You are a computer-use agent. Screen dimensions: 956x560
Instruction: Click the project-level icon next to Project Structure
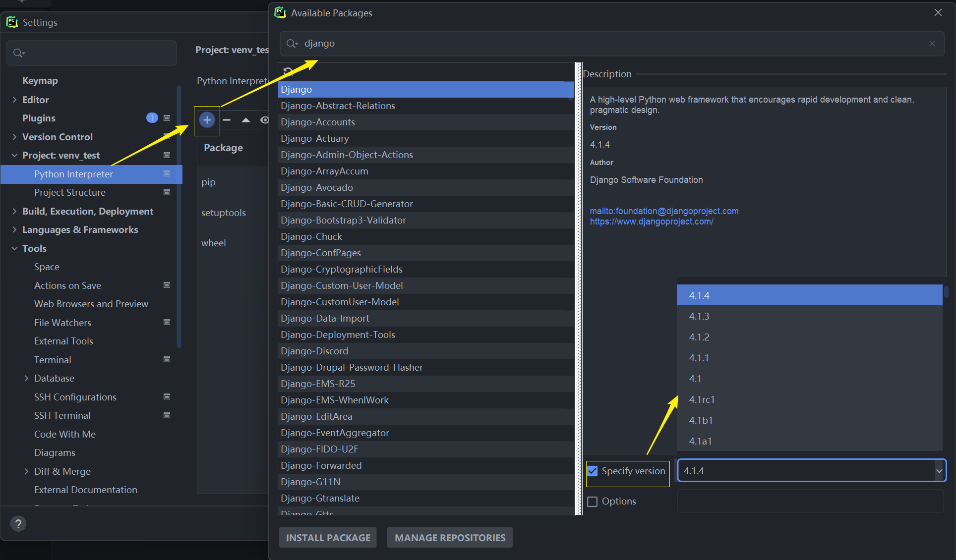[167, 192]
